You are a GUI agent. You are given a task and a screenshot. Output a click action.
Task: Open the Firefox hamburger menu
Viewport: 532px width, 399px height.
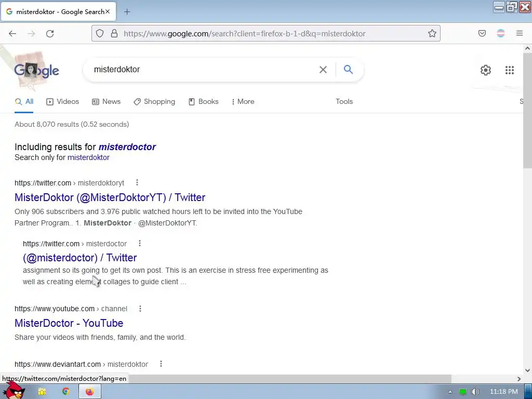point(520,33)
